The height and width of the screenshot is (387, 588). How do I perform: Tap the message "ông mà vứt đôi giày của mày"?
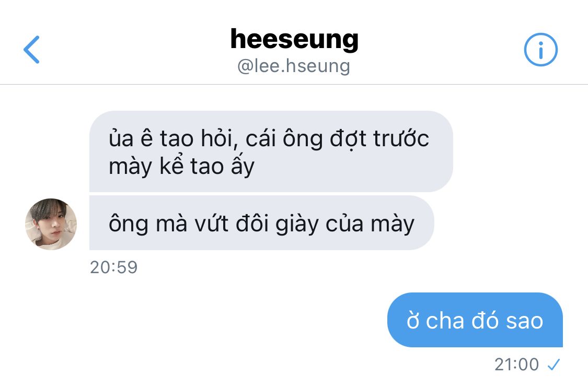tap(262, 223)
